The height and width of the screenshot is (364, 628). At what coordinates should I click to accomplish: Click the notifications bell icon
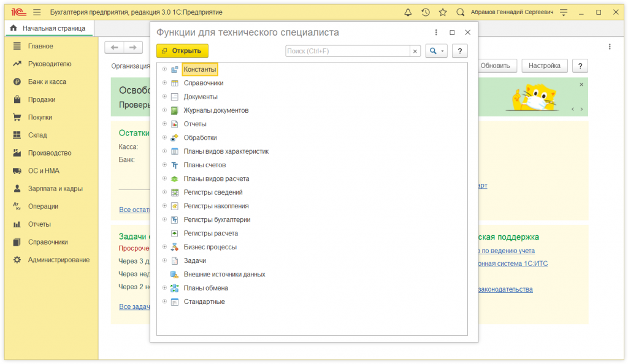pos(408,12)
